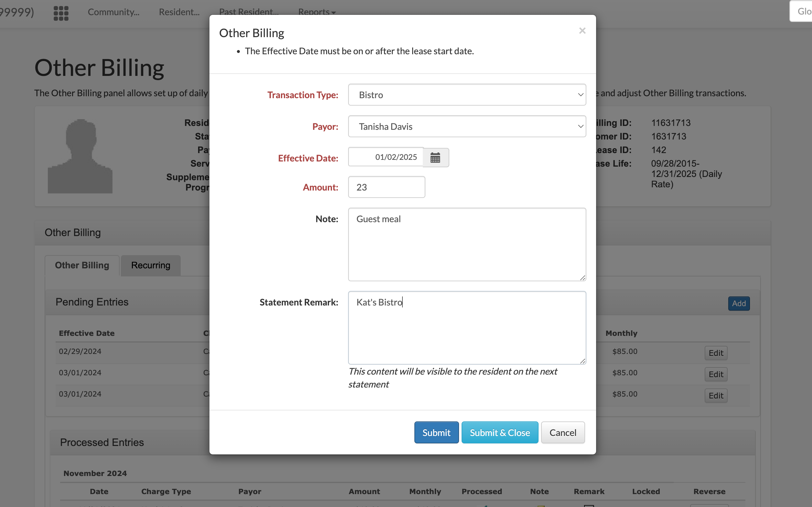Grab the Statement Remark resize handle
The image size is (812, 507).
coord(582,361)
